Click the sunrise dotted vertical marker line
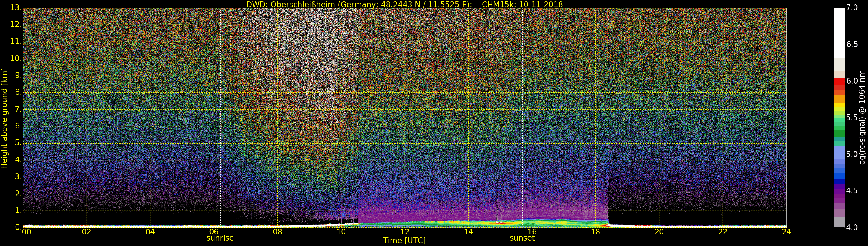This screenshot has width=868, height=246. [220, 118]
